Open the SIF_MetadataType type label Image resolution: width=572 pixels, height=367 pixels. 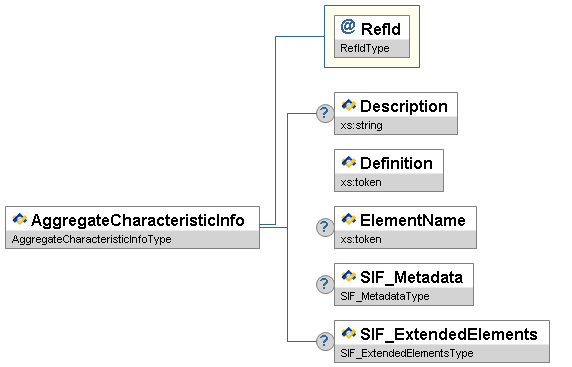click(x=384, y=296)
